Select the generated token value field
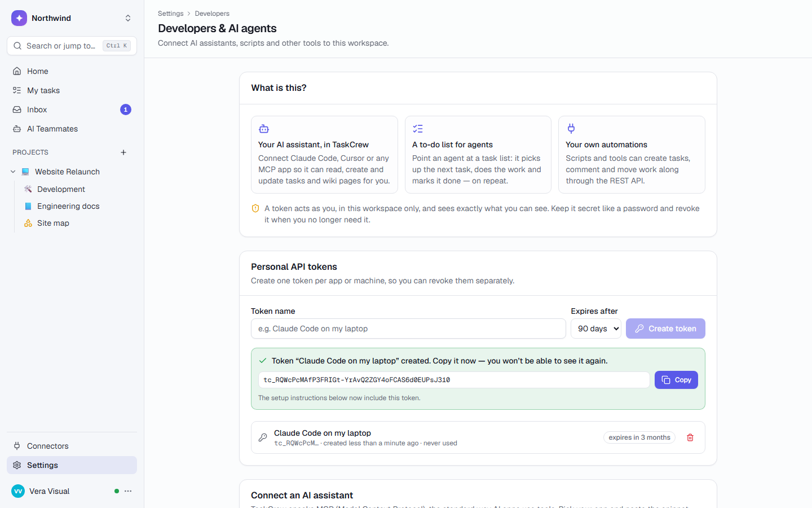The height and width of the screenshot is (508, 812). (454, 380)
